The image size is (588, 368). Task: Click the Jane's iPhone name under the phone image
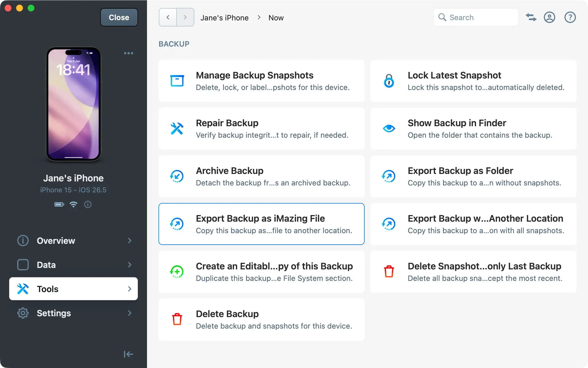coord(73,178)
